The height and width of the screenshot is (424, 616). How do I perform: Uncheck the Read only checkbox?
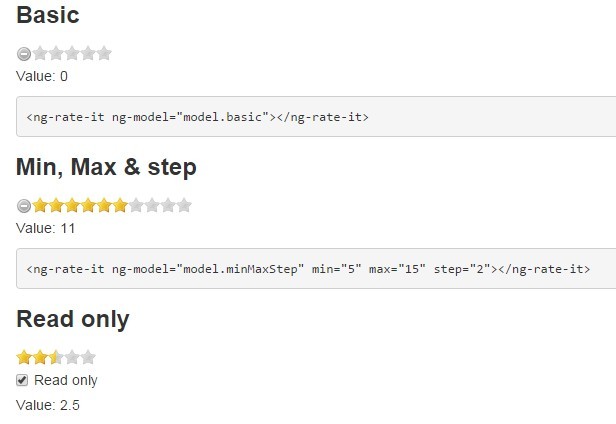point(23,380)
